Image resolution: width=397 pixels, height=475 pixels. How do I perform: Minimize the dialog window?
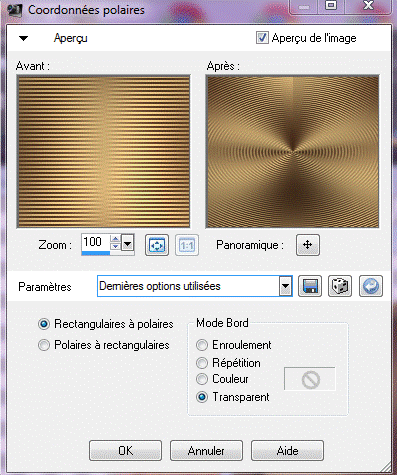pos(304,6)
